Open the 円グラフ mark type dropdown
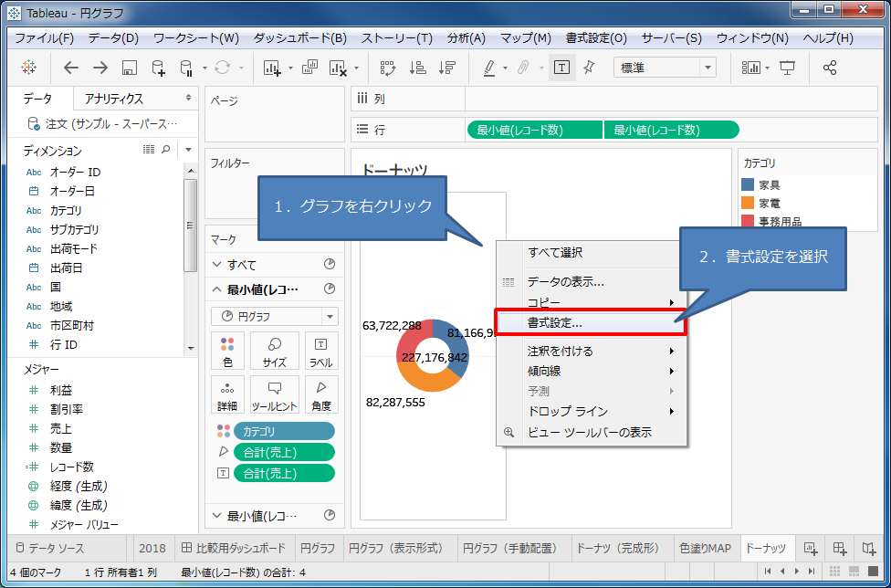Image resolution: width=891 pixels, height=588 pixels. tap(277, 315)
